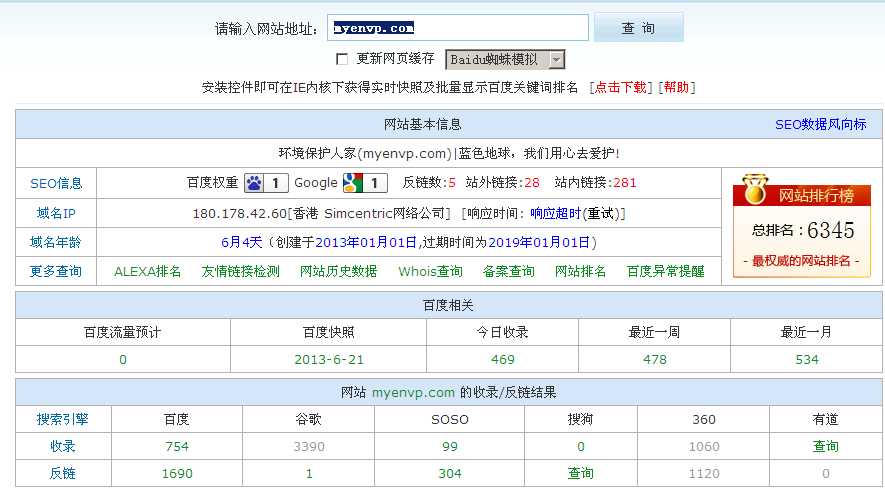Viewport: 885px width, 489px height.
Task: Open SEO数据风向标 link
Action: (x=820, y=124)
